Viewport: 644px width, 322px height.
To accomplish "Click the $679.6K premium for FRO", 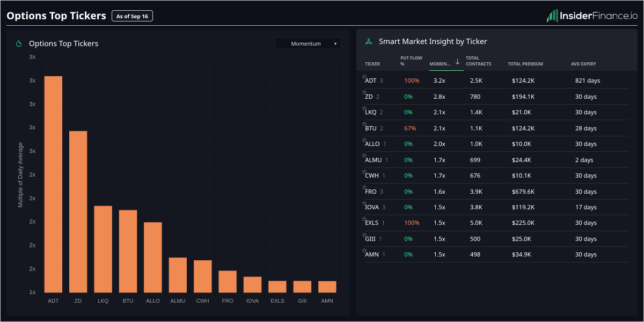I will (523, 192).
